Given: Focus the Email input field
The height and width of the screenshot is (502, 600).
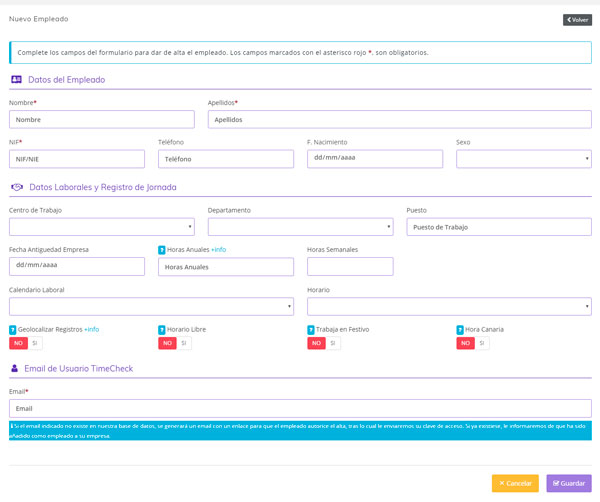Looking at the screenshot, I should click(300, 408).
